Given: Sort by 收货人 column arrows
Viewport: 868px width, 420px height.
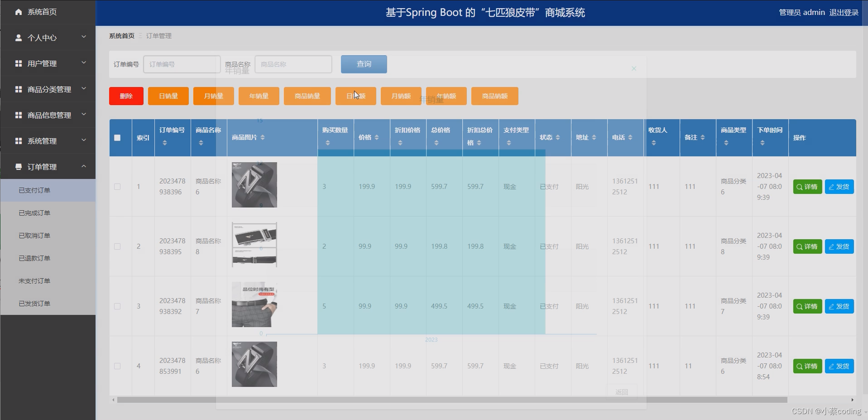Looking at the screenshot, I should tap(654, 143).
